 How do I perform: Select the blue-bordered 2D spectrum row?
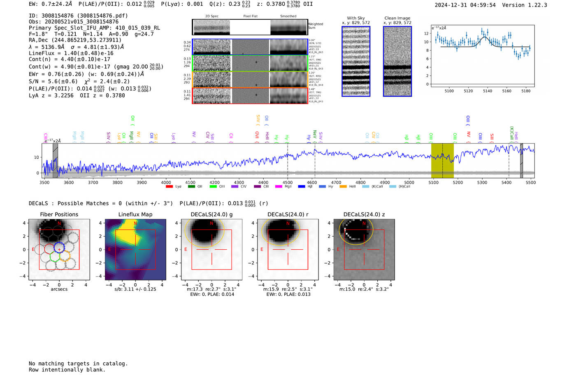pos(250,47)
